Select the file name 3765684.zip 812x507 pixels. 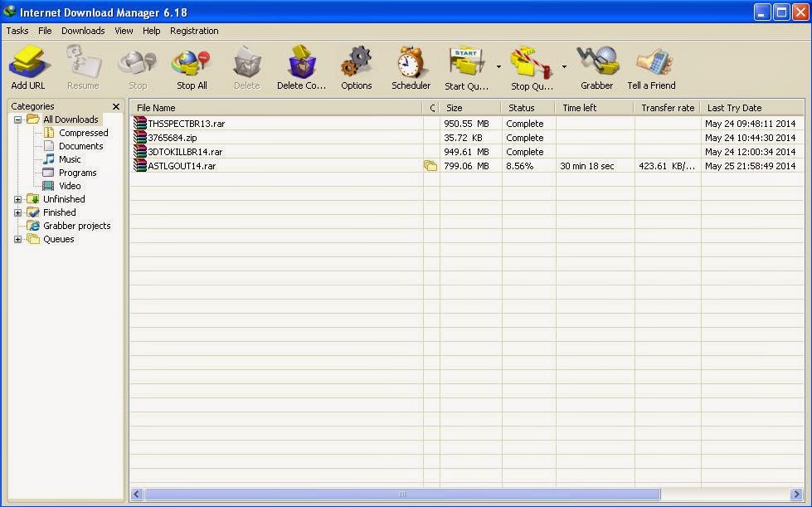pos(173,138)
